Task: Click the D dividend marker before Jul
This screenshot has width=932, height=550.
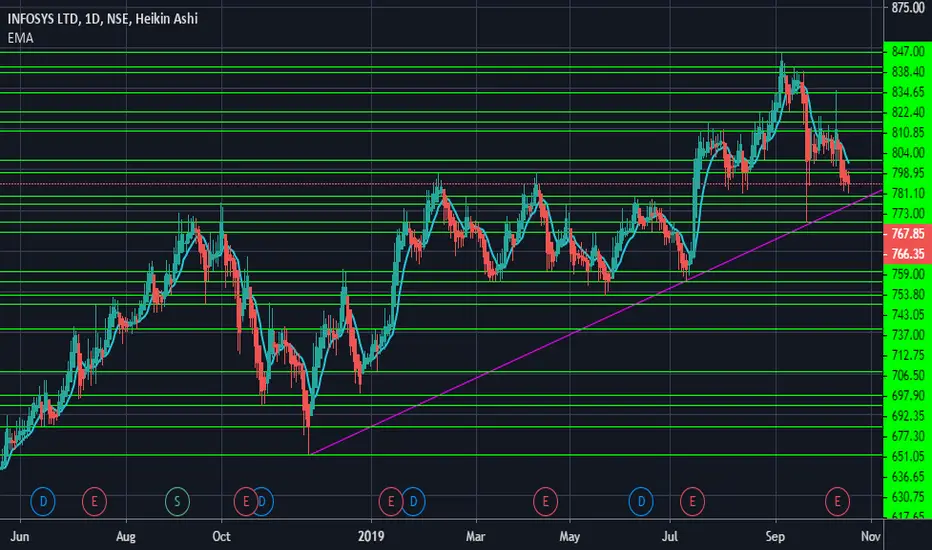Action: pos(641,501)
